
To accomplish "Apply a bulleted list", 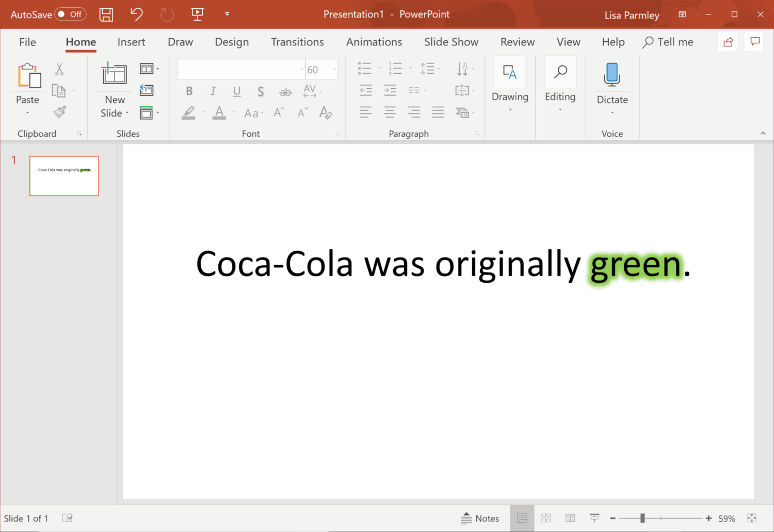I will 365,68.
